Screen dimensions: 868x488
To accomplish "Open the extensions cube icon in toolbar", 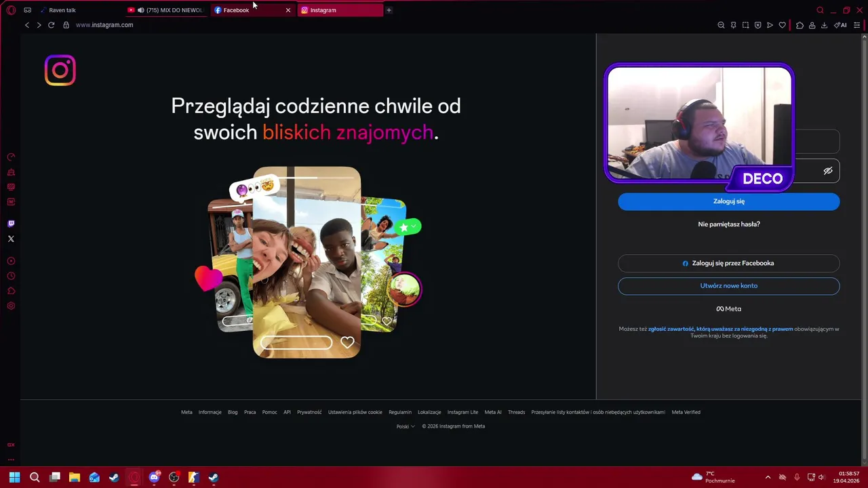I will click(x=800, y=25).
